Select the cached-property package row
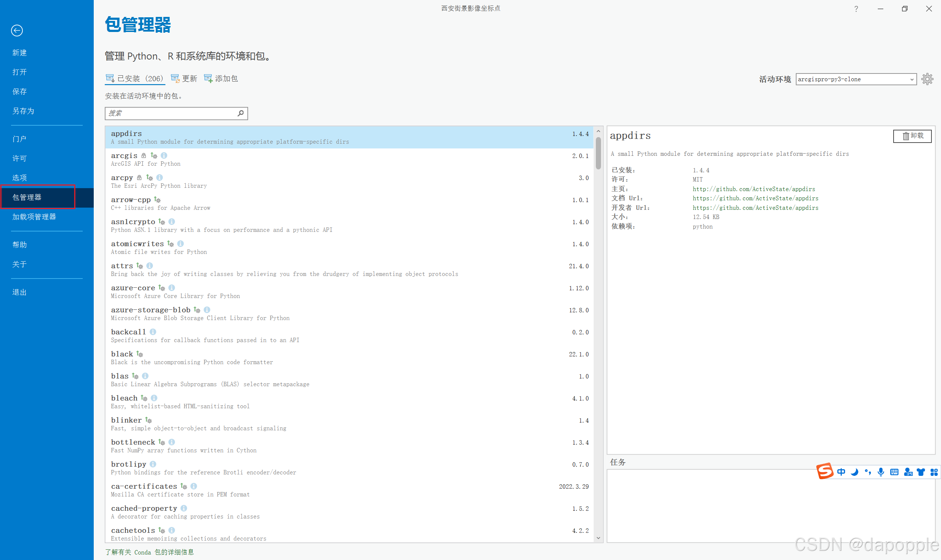Screen dimensions: 941x560 tap(349, 512)
